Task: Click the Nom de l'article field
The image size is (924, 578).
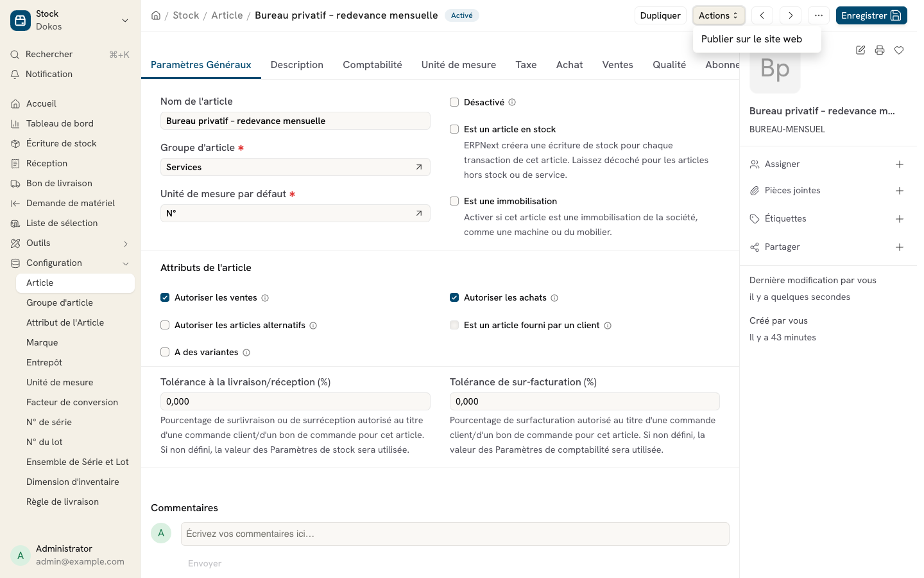Action: pos(295,121)
